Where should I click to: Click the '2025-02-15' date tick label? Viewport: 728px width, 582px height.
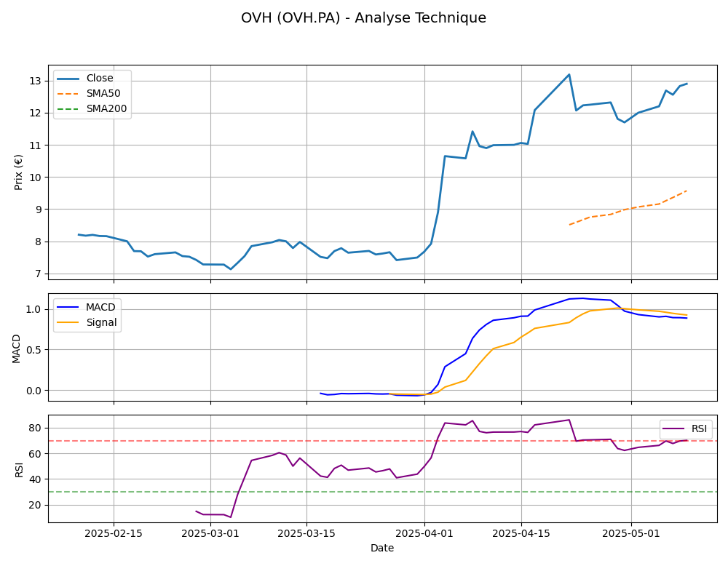(x=114, y=534)
